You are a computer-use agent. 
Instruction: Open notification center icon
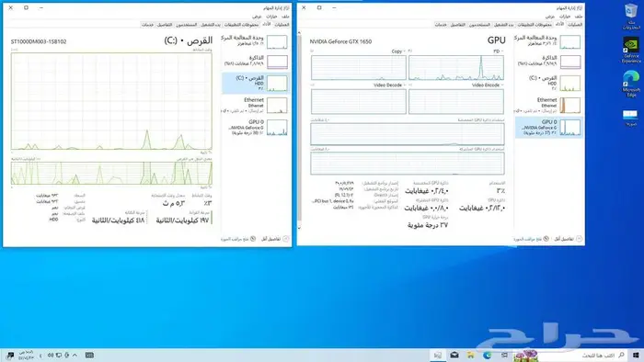click(10, 355)
